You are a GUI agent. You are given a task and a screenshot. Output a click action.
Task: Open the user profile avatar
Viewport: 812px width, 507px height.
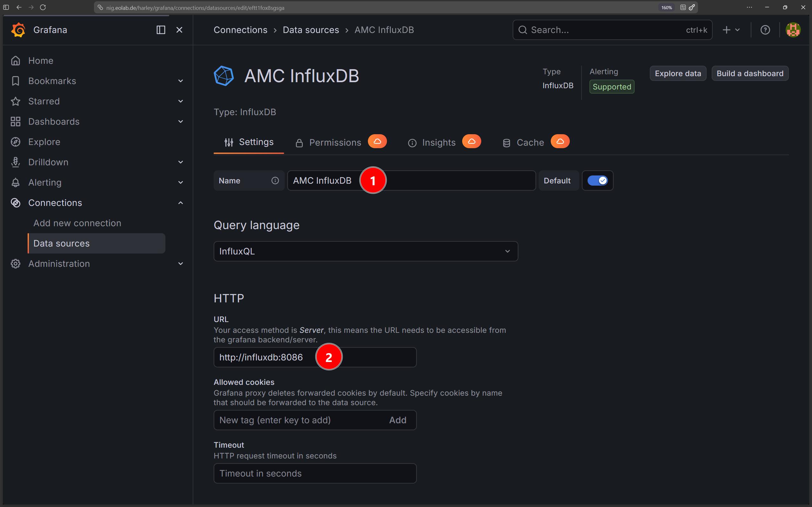pyautogui.click(x=793, y=30)
